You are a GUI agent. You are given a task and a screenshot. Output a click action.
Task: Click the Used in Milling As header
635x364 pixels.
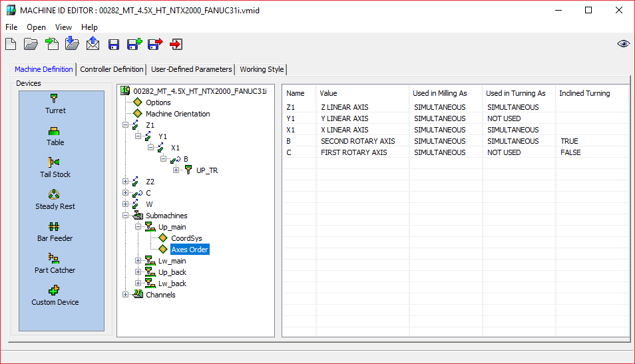pos(445,93)
